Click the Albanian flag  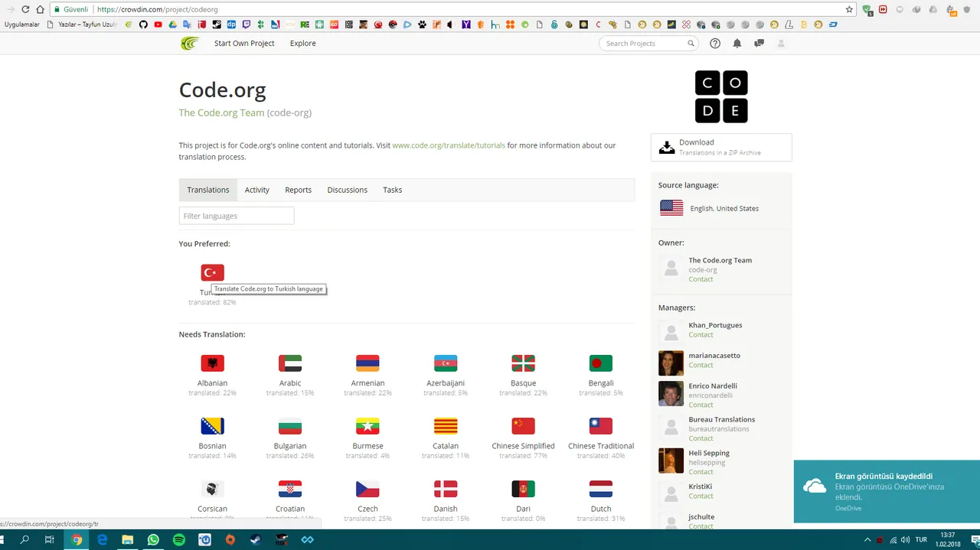[x=212, y=363]
